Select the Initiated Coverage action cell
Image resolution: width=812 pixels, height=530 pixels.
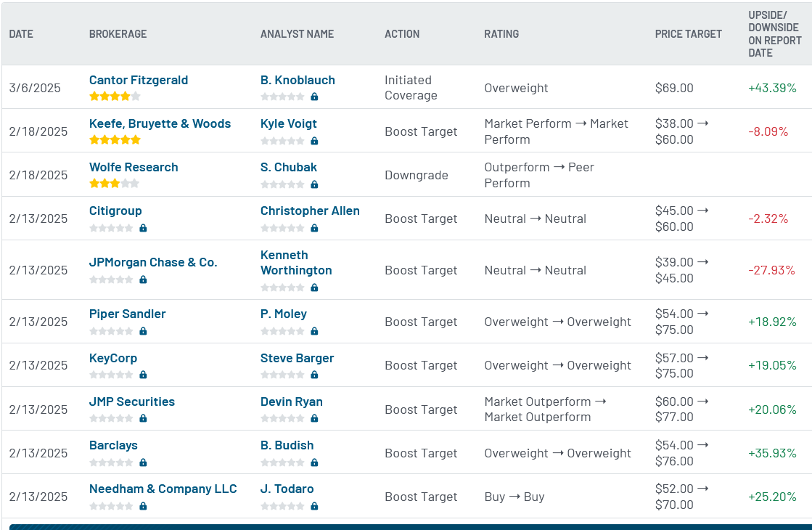coord(411,88)
